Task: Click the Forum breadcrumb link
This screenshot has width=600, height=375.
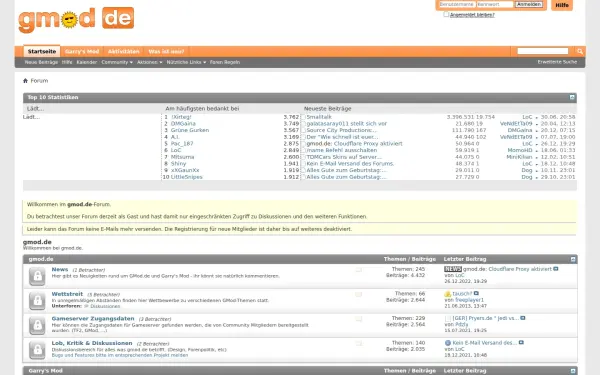Action: point(39,81)
